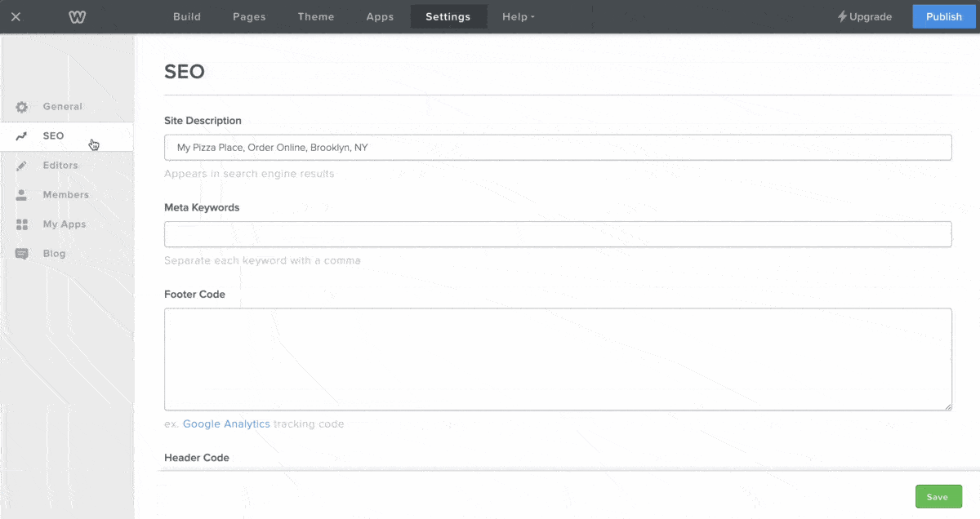The width and height of the screenshot is (980, 519).
Task: Open the Apps tab
Action: 380,17
